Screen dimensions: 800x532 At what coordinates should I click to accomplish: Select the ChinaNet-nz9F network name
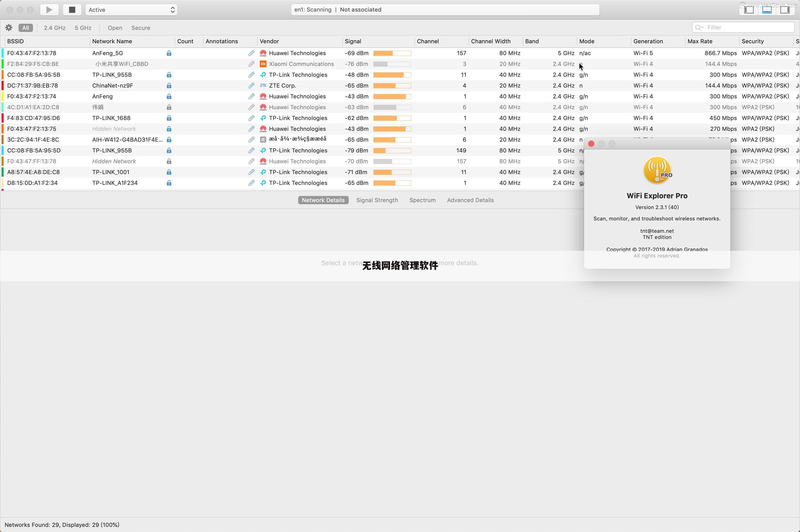point(112,85)
